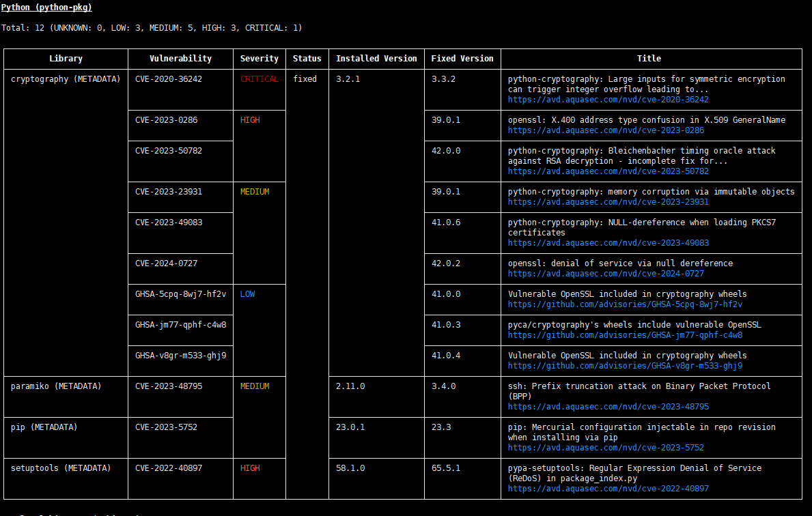The width and height of the screenshot is (812, 516).
Task: Click the "Severity" column header
Action: click(x=259, y=59)
